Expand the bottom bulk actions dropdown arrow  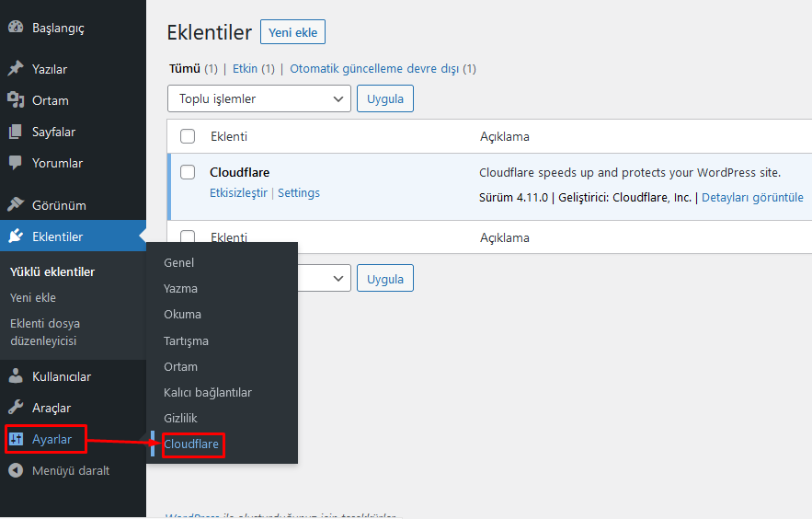[x=338, y=279]
